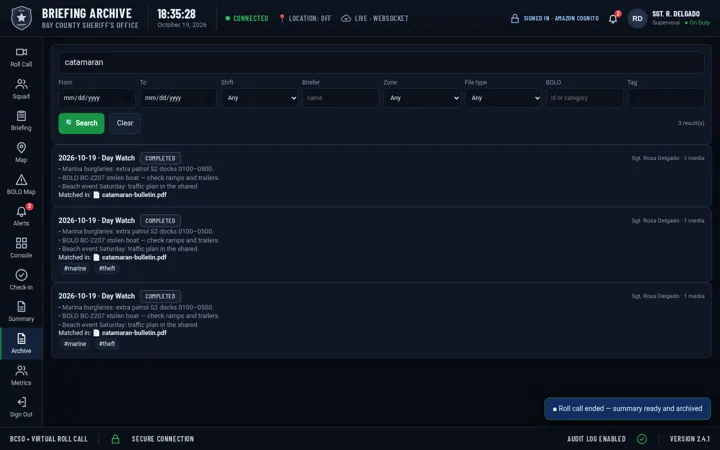This screenshot has width=720, height=450.
Task: Open the From date picker
Action: [96, 98]
